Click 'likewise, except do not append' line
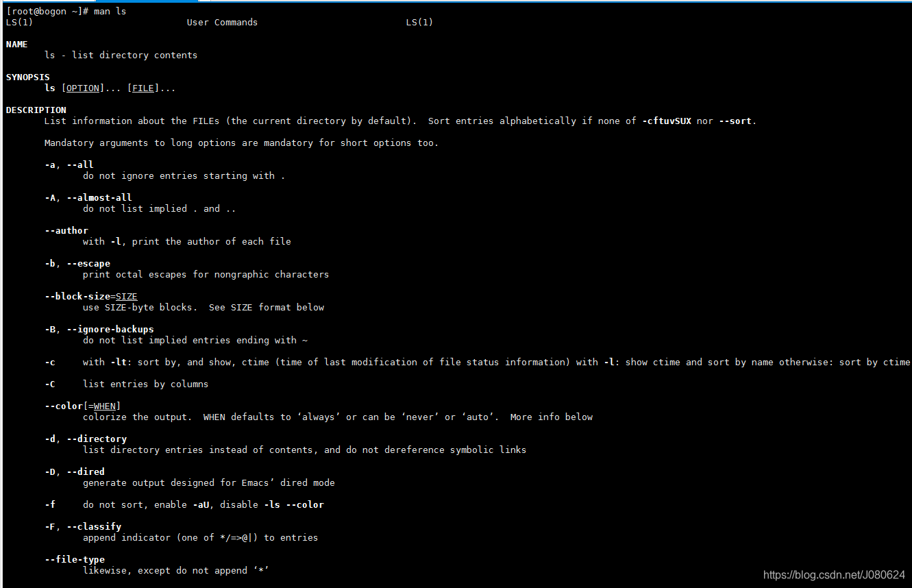 click(175, 570)
